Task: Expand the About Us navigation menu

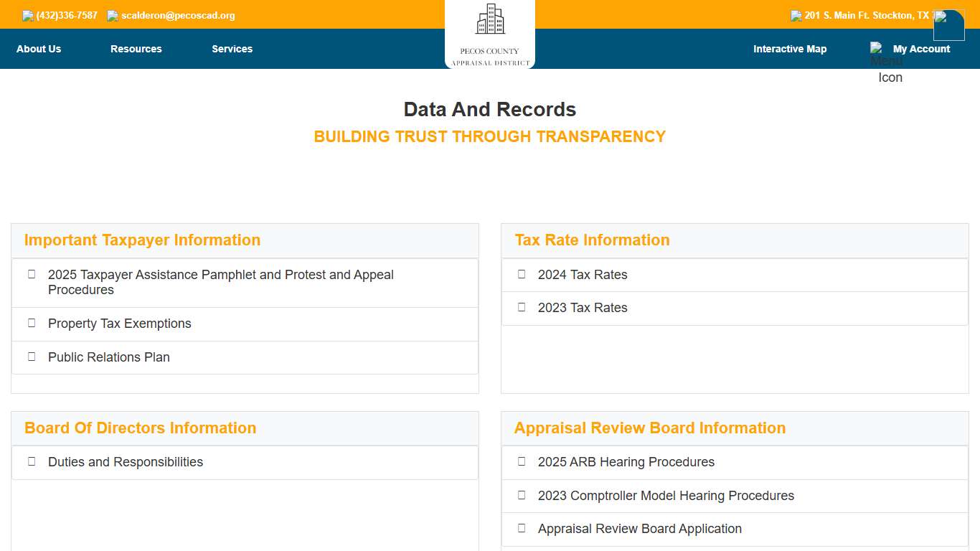Action: click(38, 49)
